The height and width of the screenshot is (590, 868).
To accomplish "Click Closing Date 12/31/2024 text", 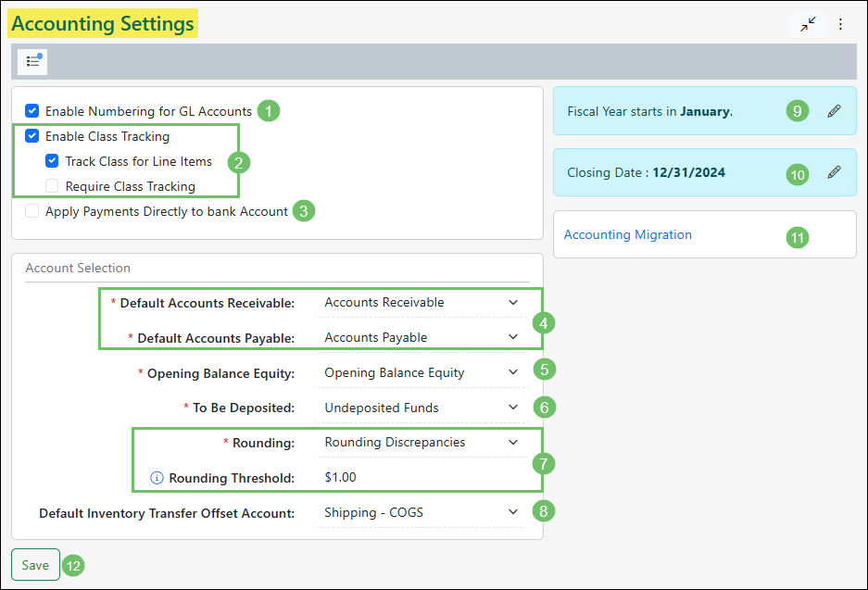I will [646, 172].
